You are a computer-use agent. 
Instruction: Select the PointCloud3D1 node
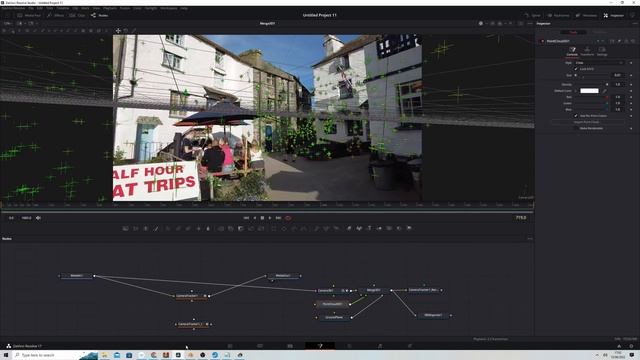[332, 304]
